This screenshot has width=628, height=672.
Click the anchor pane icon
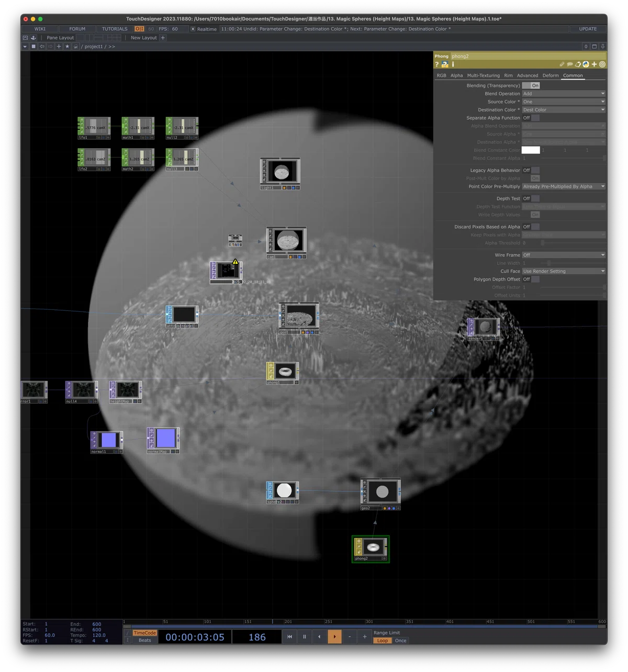point(33,38)
